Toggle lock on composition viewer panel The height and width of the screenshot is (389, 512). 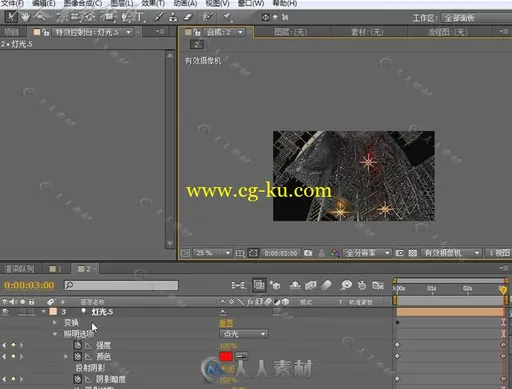click(x=197, y=32)
